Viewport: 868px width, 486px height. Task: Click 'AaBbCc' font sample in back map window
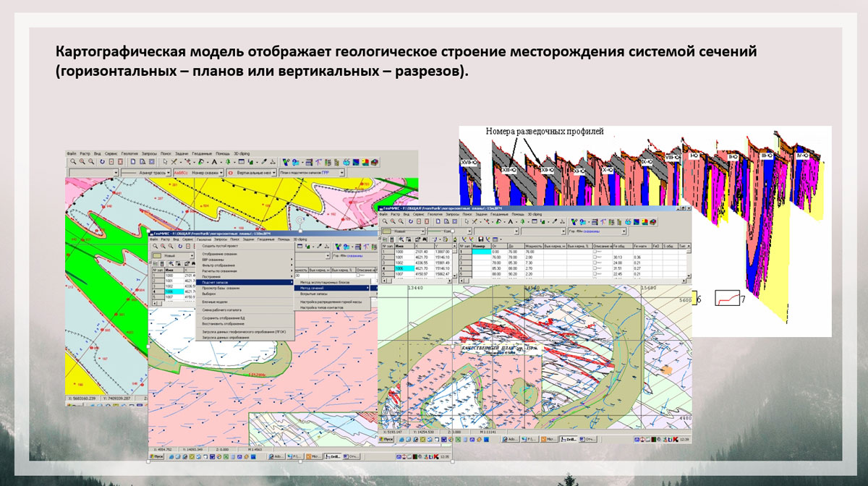pos(181,173)
